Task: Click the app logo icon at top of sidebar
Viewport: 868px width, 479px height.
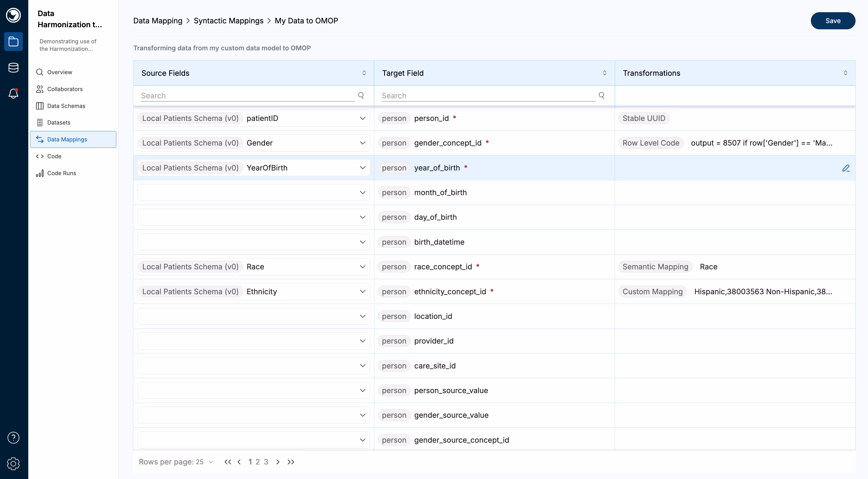Action: (x=13, y=15)
